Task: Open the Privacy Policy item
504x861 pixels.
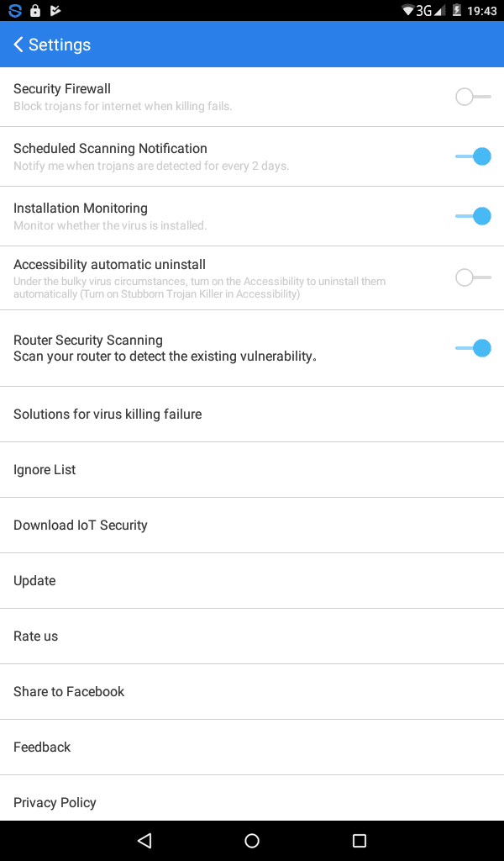Action: pyautogui.click(x=252, y=799)
